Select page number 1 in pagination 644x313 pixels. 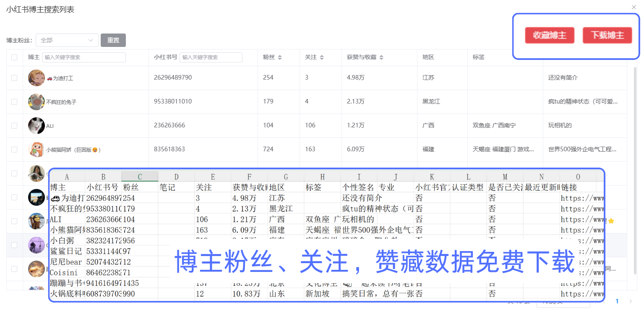click(x=617, y=301)
